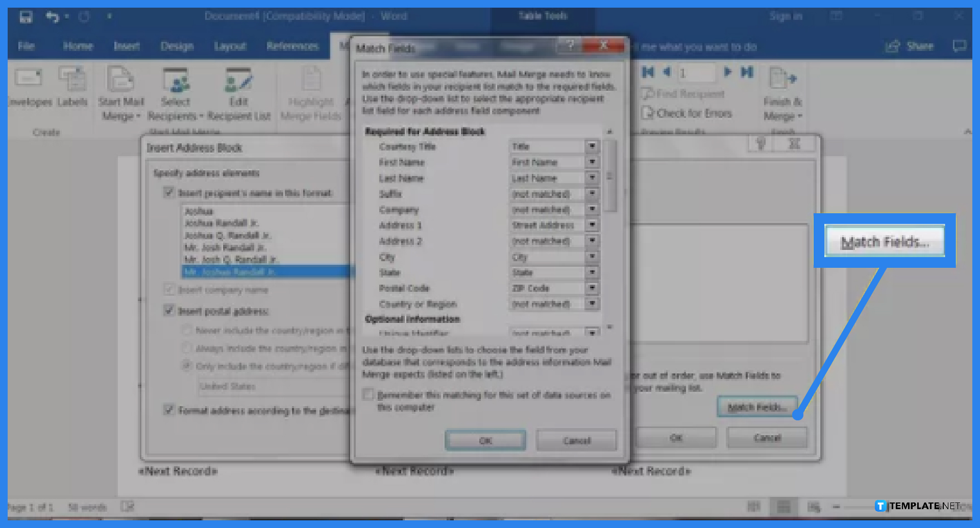Toggle Insert postal address checkbox
This screenshot has width=980, height=528.
(x=169, y=310)
